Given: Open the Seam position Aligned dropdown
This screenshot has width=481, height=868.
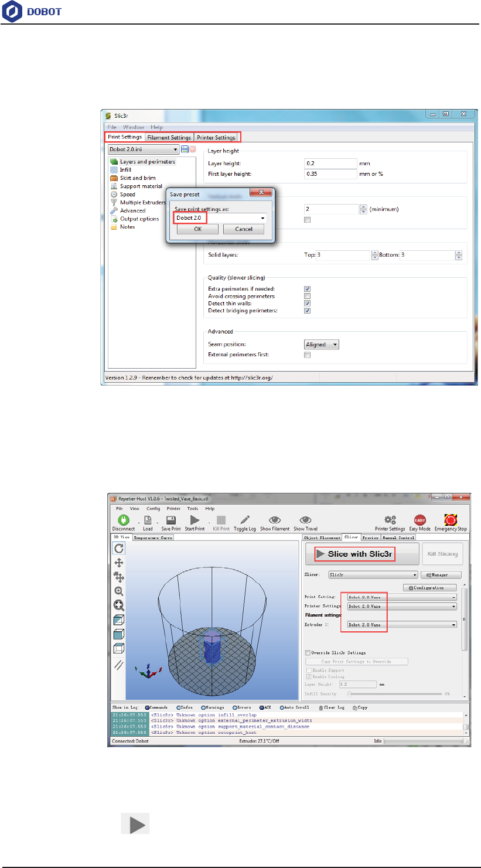Looking at the screenshot, I should [322, 345].
